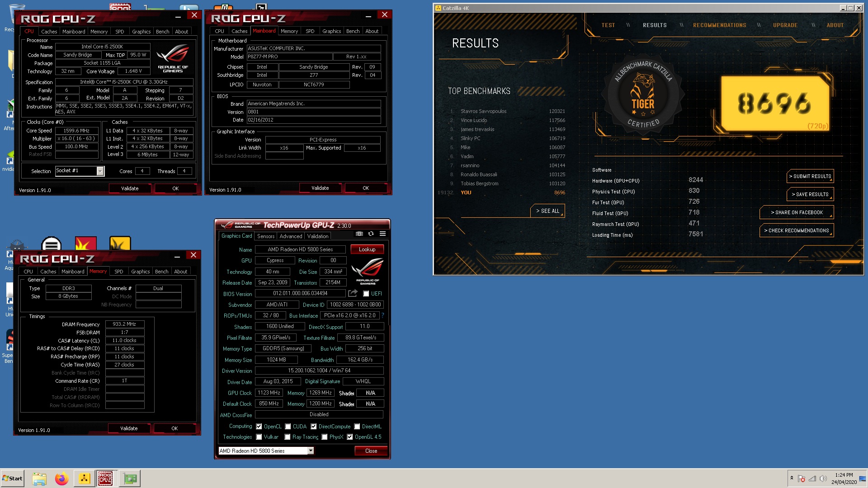Screen dimensions: 868x488
Task: Click Validate in the Mainboard CPU-Z window
Action: pos(320,188)
